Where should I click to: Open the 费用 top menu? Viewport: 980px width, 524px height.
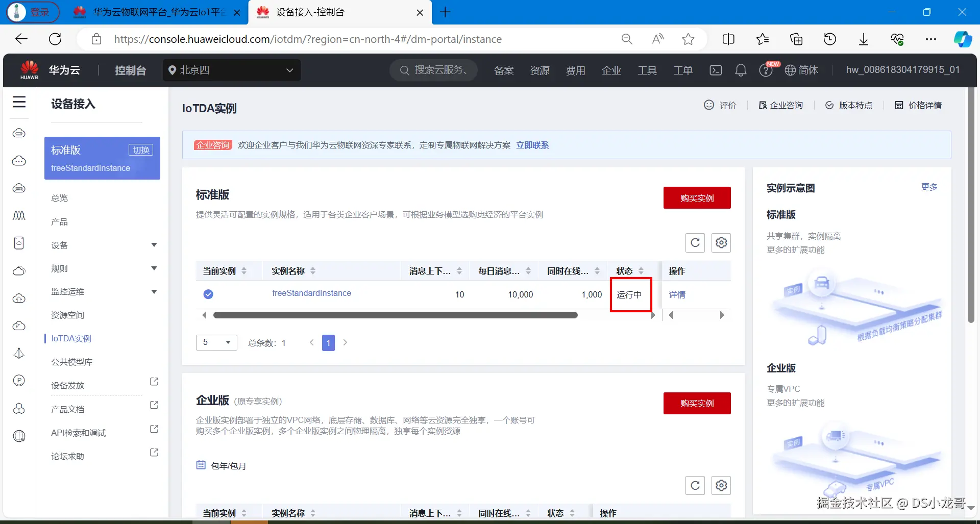pos(576,70)
